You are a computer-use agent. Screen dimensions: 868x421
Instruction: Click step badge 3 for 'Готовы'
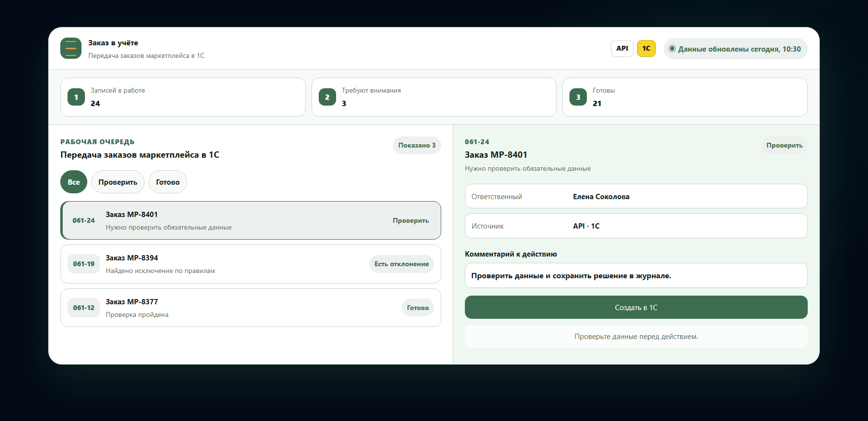point(578,97)
